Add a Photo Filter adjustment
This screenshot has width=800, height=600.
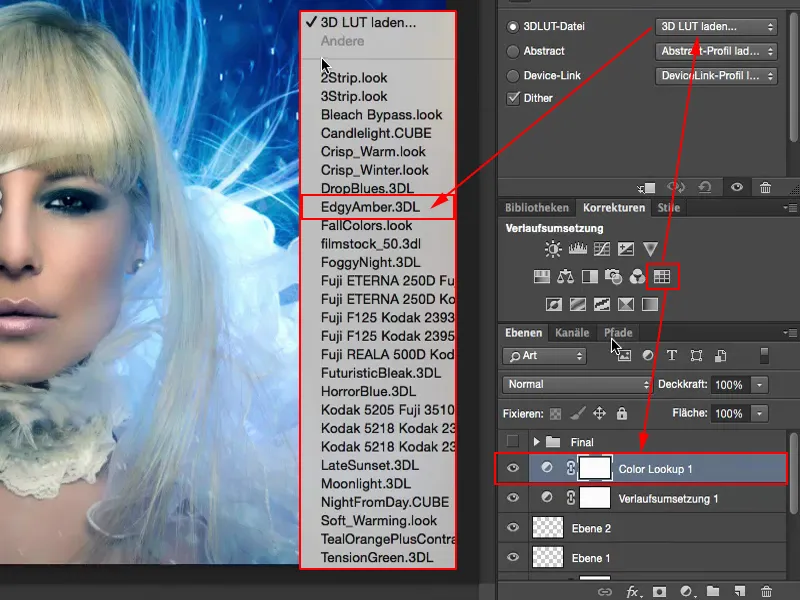tap(613, 277)
